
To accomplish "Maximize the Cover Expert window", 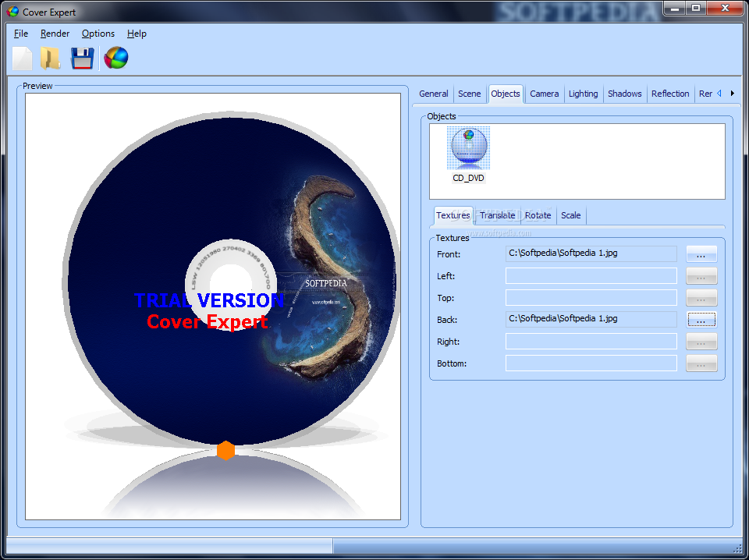I will pyautogui.click(x=696, y=8).
